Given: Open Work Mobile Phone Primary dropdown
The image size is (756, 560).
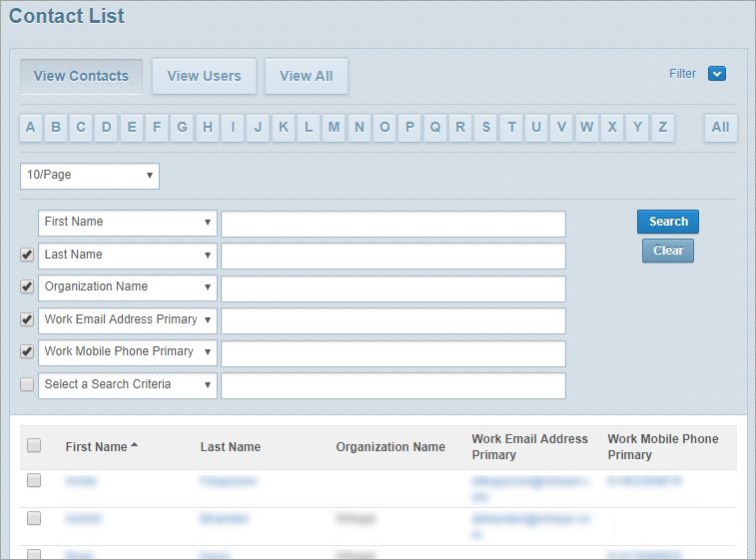Looking at the screenshot, I should 128,352.
